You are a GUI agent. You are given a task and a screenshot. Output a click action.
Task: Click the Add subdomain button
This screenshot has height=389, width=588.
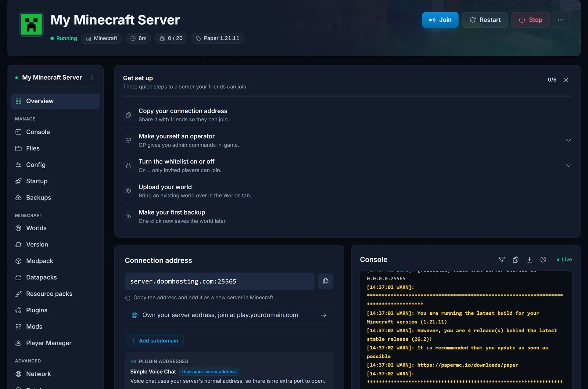click(154, 341)
